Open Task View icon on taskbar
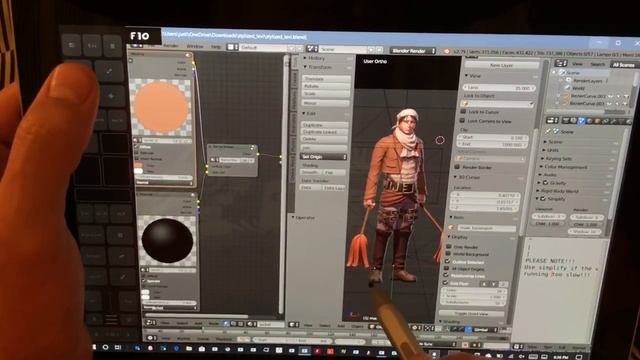The image size is (640, 360). 118,348
